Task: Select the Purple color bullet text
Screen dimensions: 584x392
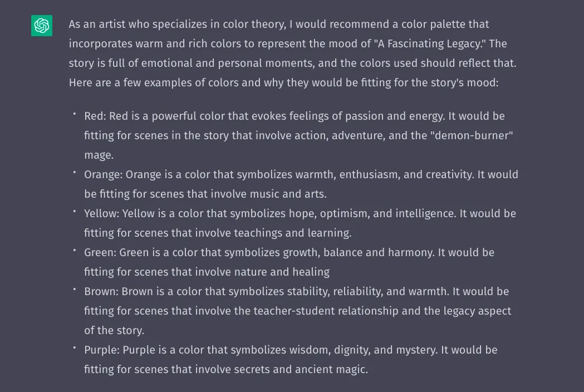Action: 291,360
